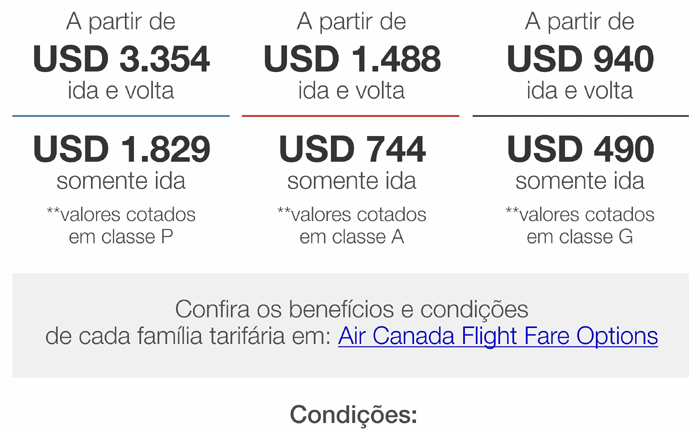Select the USD 1.488 round-trip price

352,59
